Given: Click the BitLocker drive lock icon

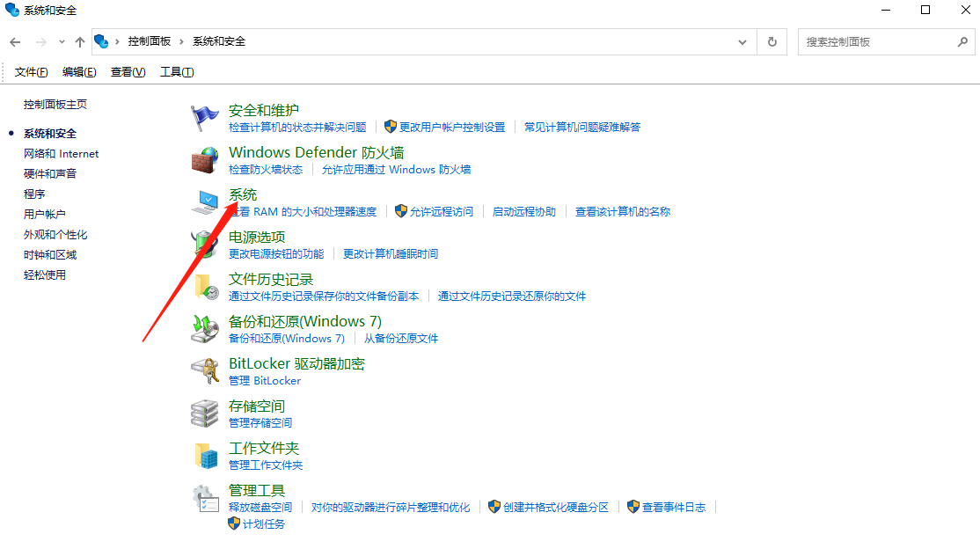Looking at the screenshot, I should point(204,370).
